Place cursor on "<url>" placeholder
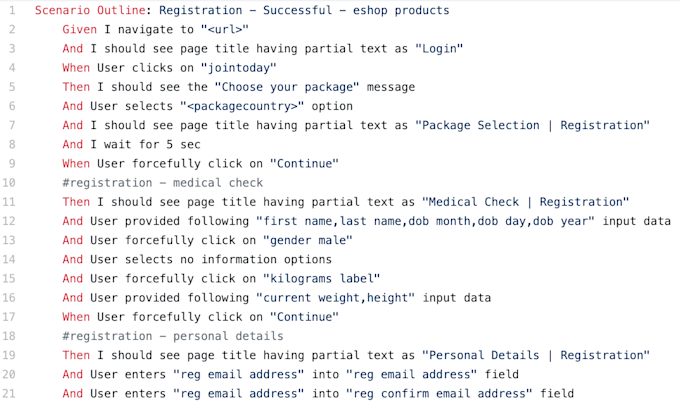The height and width of the screenshot is (403, 680). point(225,29)
